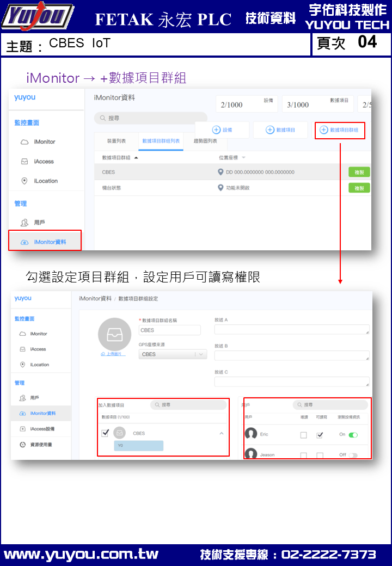Click the CBES data item round icon

pos(119,433)
